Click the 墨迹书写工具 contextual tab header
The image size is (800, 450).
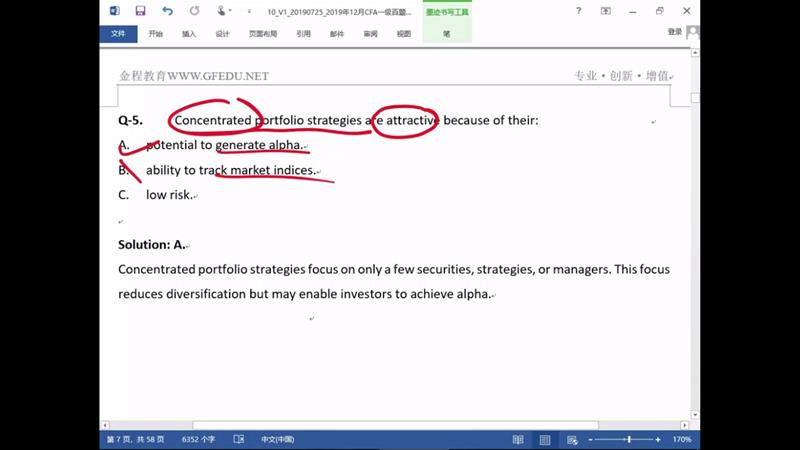(447, 12)
